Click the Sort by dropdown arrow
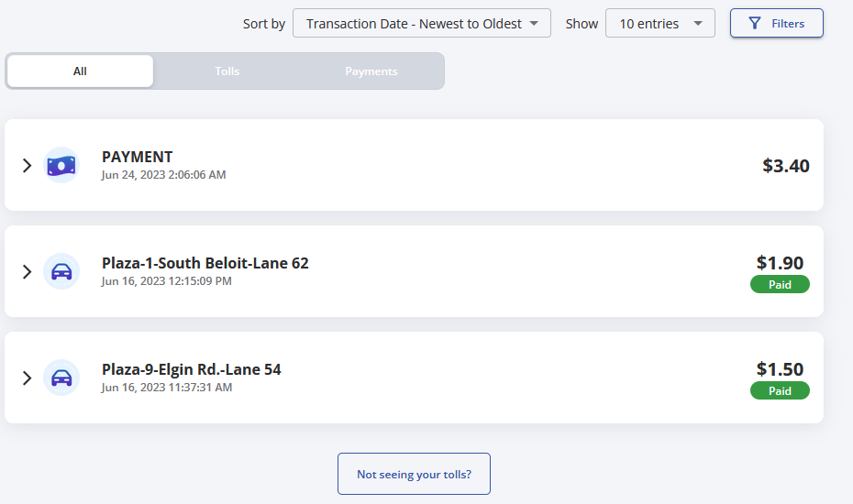Image resolution: width=853 pixels, height=504 pixels. (x=534, y=24)
